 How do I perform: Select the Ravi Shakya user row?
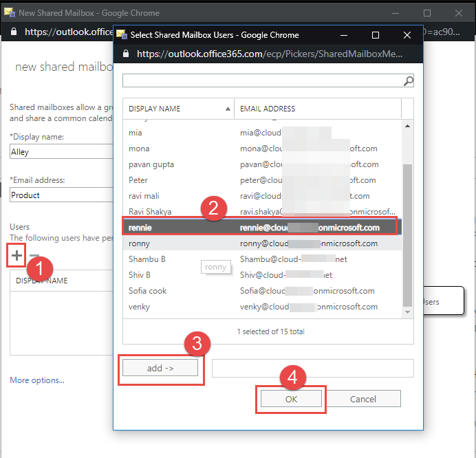click(262, 212)
